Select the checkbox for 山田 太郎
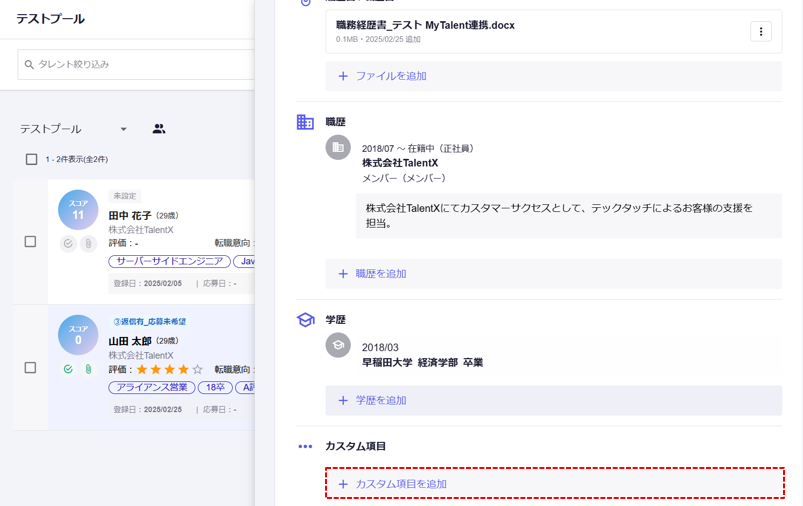Viewport: 803px width, 506px height. point(30,368)
